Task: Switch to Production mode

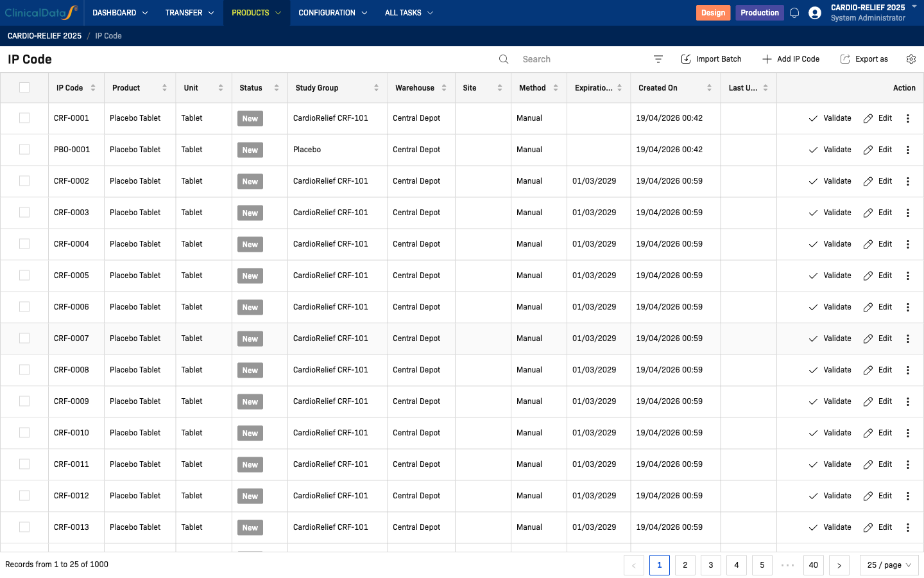Action: tap(760, 13)
